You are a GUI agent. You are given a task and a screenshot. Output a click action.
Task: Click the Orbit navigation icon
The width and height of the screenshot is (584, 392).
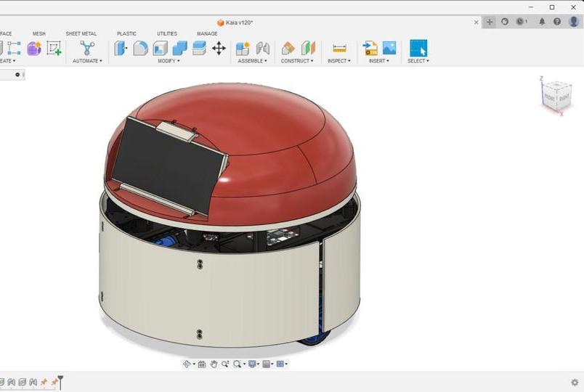point(187,364)
